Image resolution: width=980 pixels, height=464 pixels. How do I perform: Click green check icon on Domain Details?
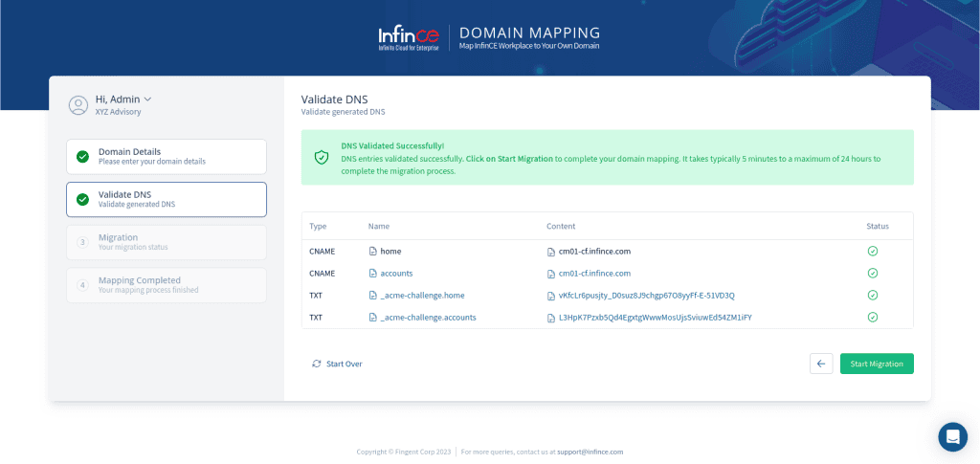(82, 157)
